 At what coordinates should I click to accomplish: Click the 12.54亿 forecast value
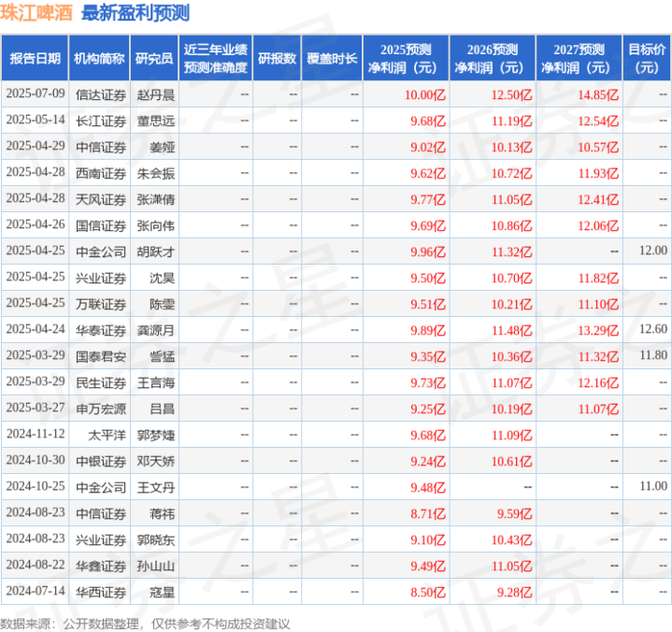[598, 121]
